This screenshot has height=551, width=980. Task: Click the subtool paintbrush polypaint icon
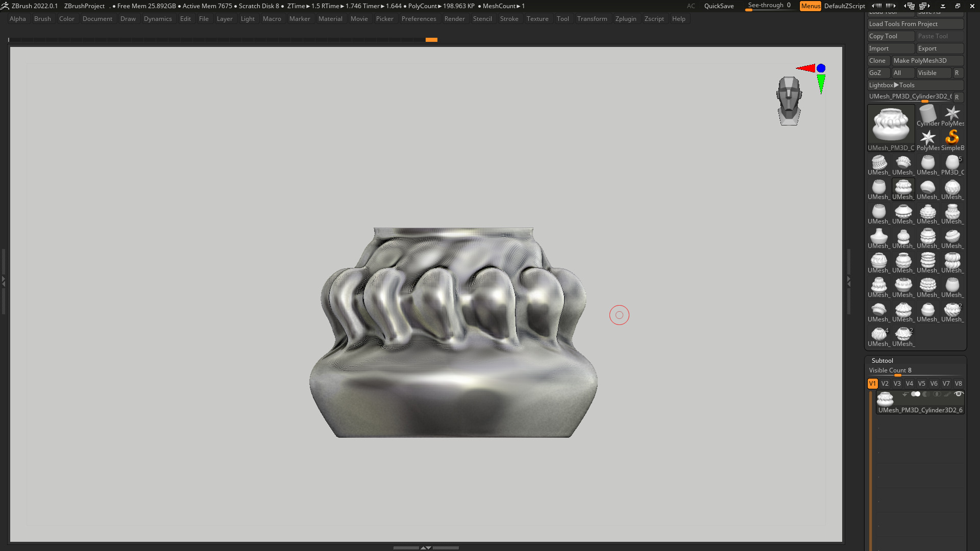(947, 394)
